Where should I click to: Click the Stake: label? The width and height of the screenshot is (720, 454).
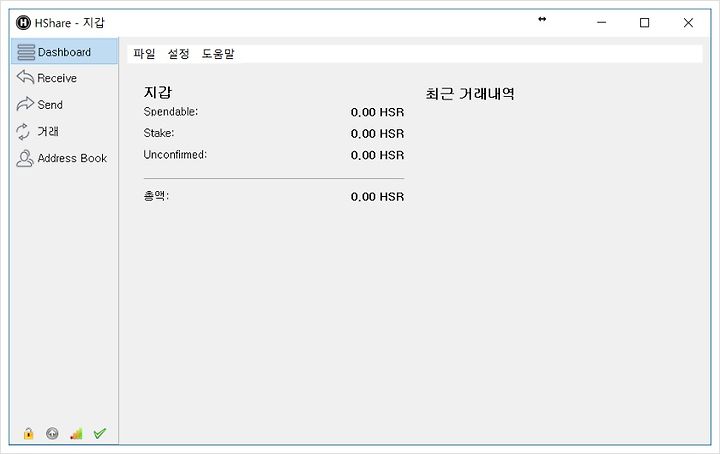click(x=158, y=133)
